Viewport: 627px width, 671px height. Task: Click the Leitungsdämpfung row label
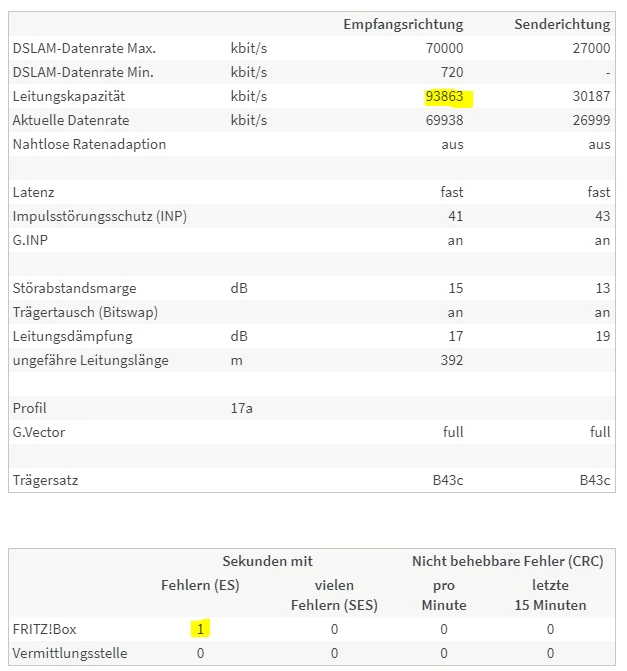point(72,336)
